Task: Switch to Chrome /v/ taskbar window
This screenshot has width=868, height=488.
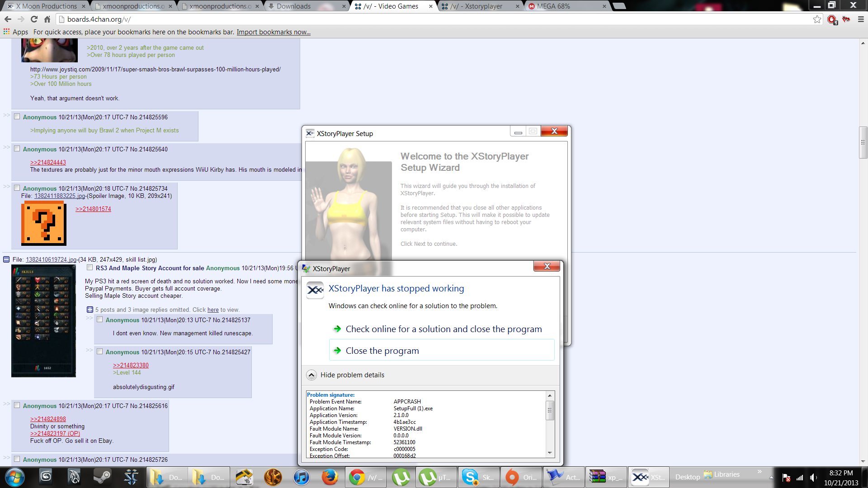Action: [366, 477]
